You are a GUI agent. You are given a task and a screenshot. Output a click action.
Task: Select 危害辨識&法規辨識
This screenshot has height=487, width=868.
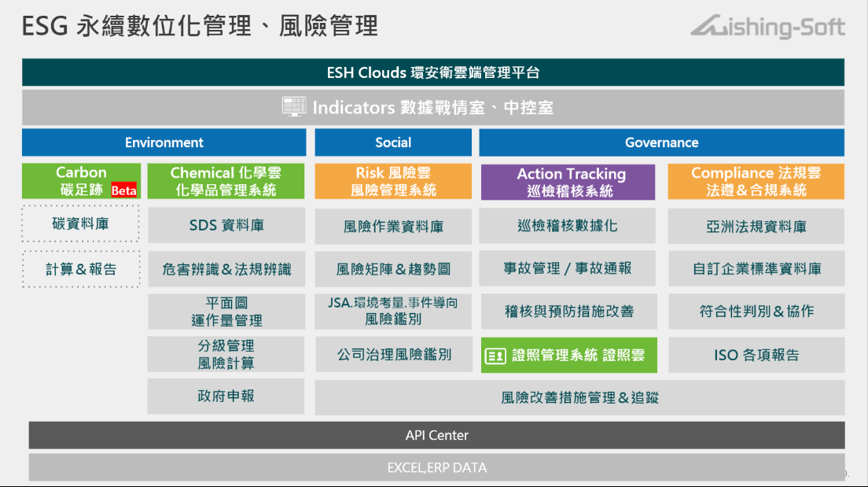226,269
